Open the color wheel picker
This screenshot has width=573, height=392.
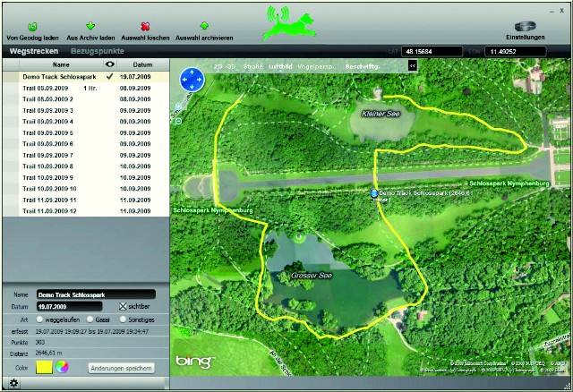(x=64, y=368)
